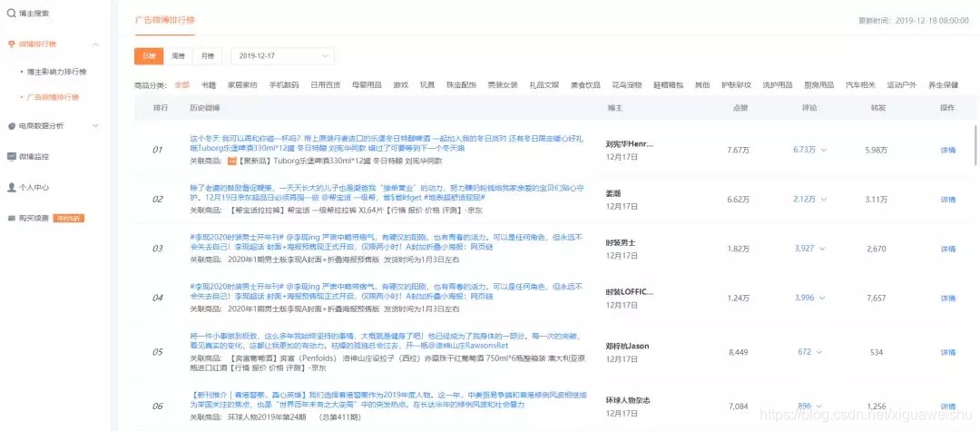Click the pie chart icon beside 电商数据分析

[x=11, y=126]
